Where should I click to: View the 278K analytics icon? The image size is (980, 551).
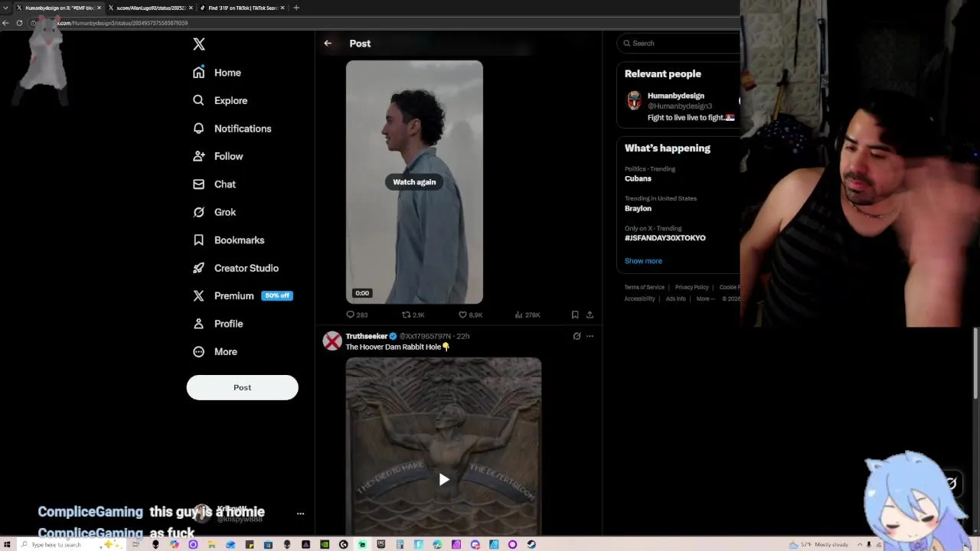[528, 315]
